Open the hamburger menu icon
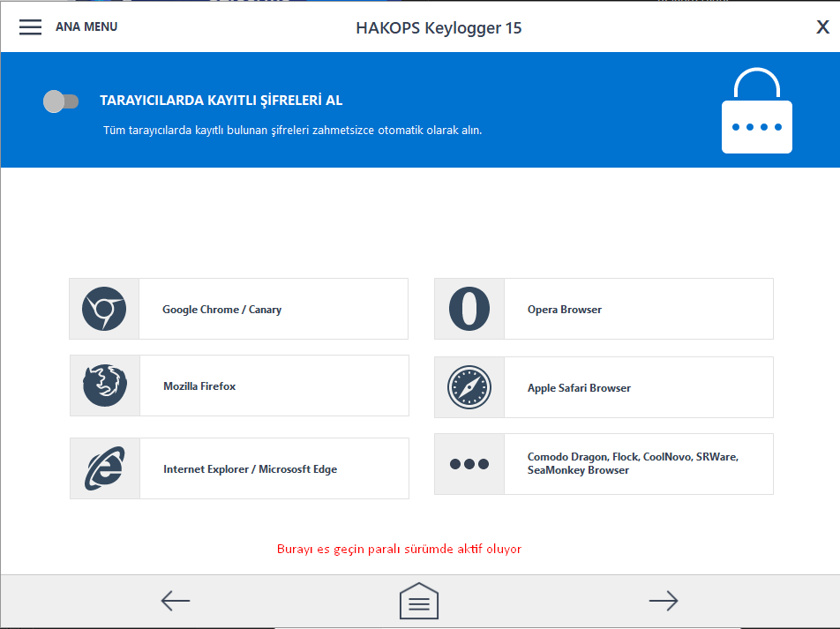 [x=31, y=26]
